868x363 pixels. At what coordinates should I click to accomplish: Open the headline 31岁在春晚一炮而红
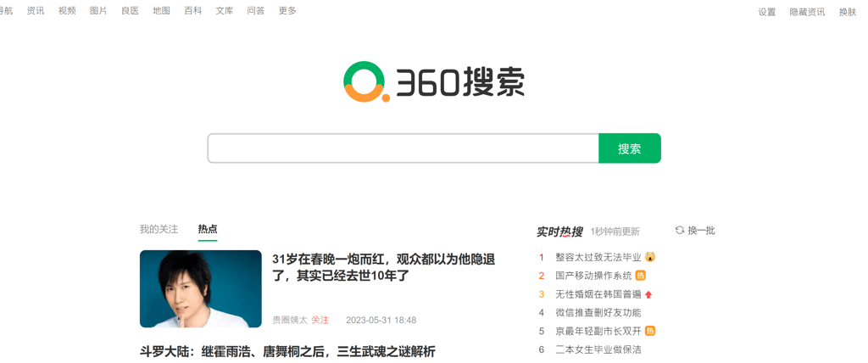pyautogui.click(x=384, y=266)
